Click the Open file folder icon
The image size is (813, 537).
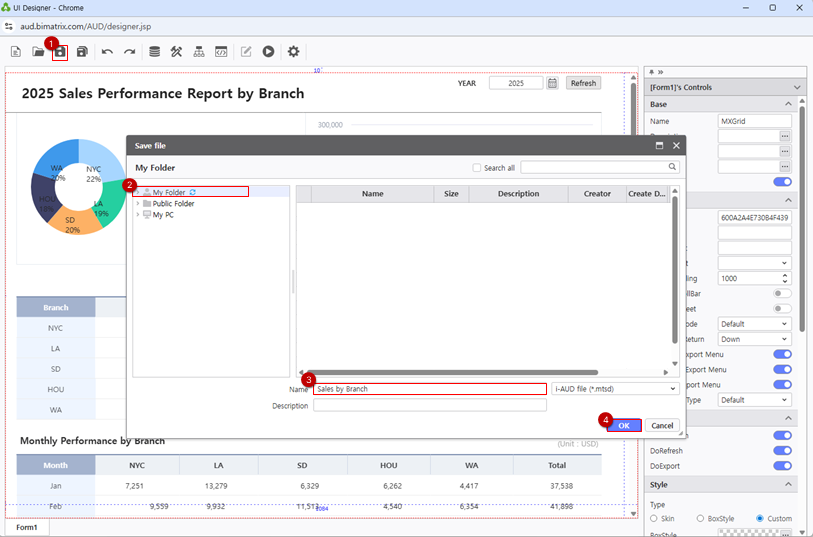[x=38, y=52]
